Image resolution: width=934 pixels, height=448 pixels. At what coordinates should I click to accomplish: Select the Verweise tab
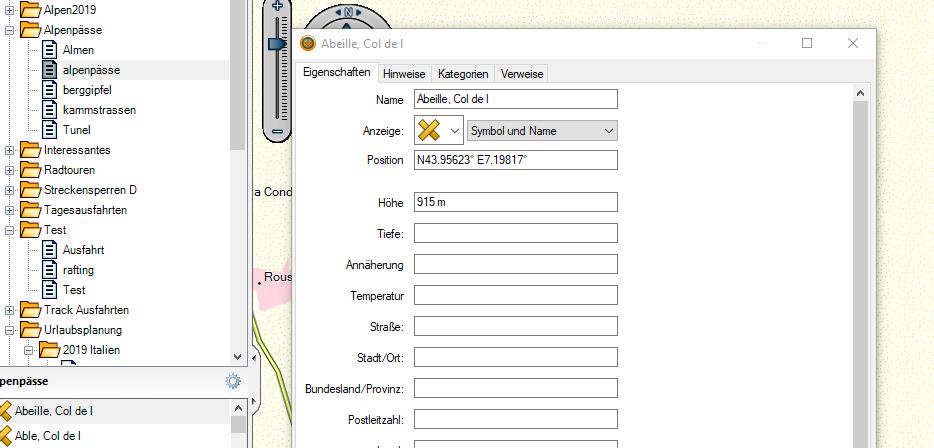pos(522,74)
